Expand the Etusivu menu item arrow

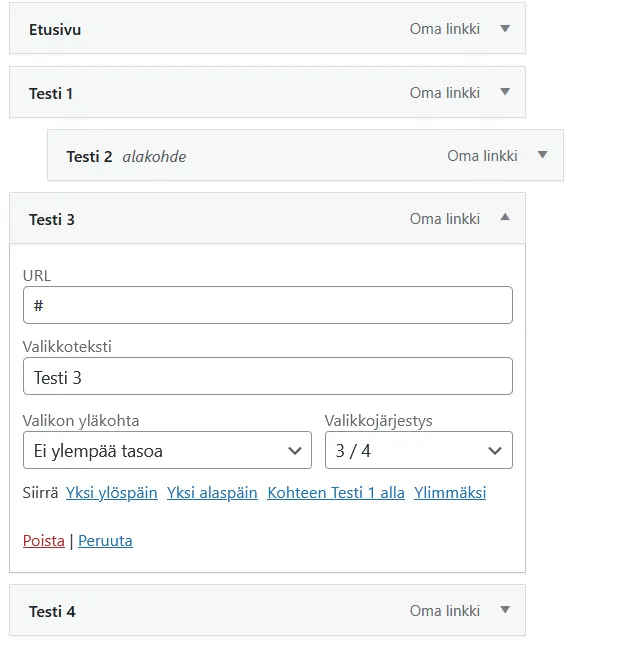[505, 29]
